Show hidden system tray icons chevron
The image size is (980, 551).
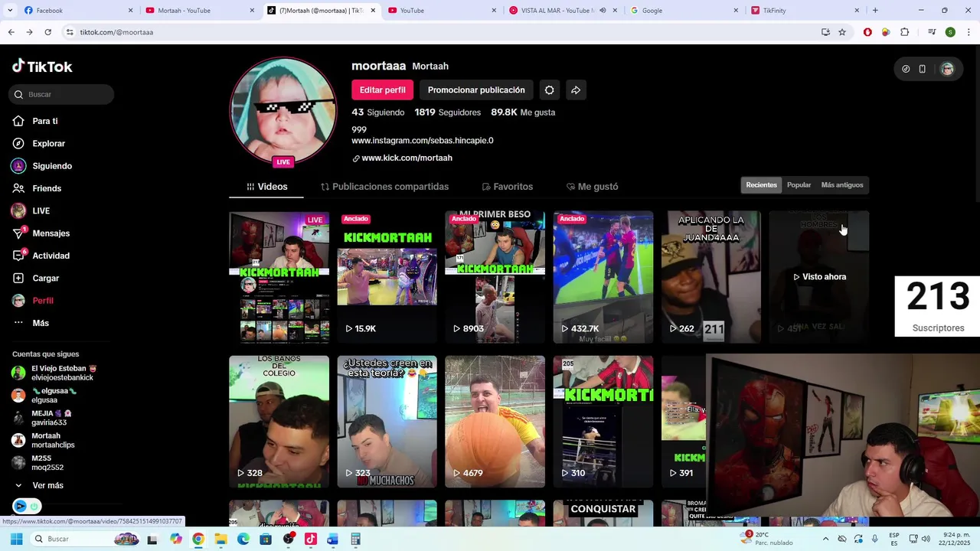[x=825, y=539]
